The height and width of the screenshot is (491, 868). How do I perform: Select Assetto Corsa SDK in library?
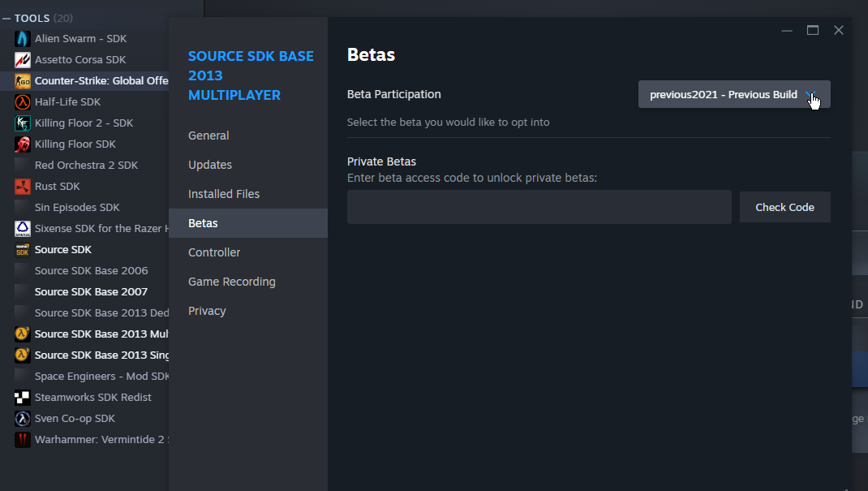(x=80, y=60)
